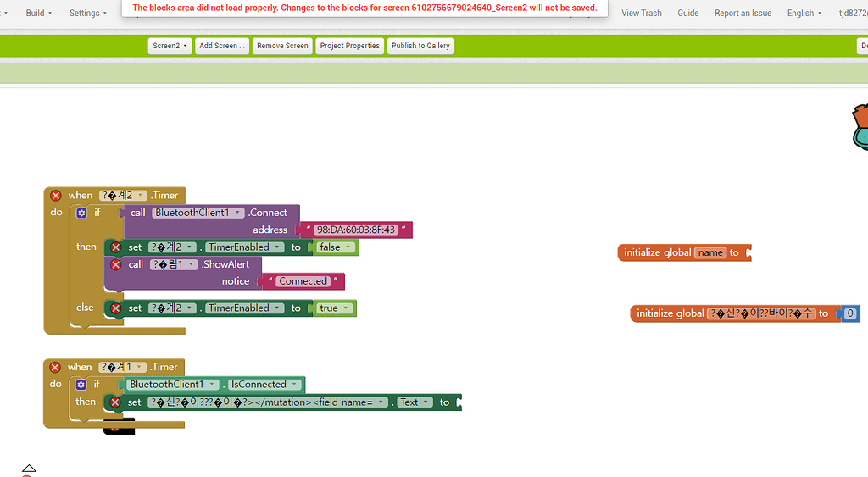Click the error icon on the set TimerEnabled true block

pos(115,308)
